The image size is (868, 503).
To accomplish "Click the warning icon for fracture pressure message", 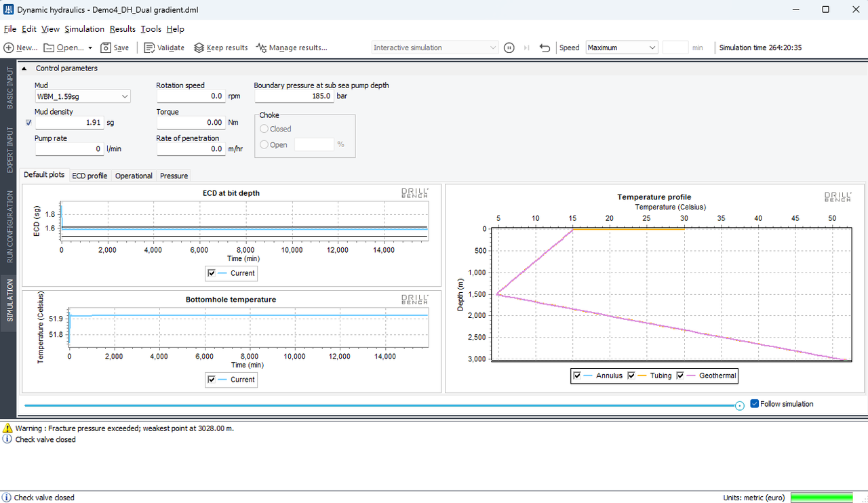I will pos(7,428).
